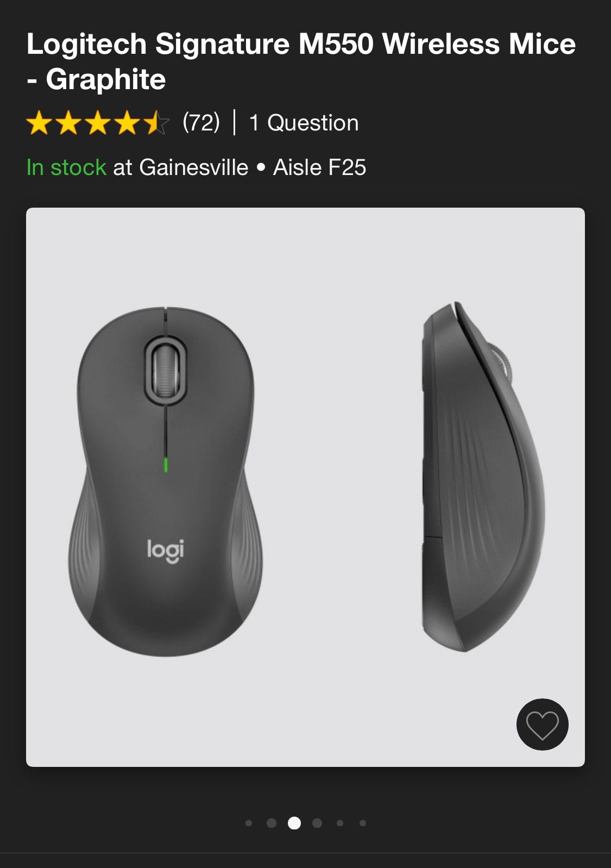Tap the third gold rating star
The image size is (611, 868).
click(98, 123)
